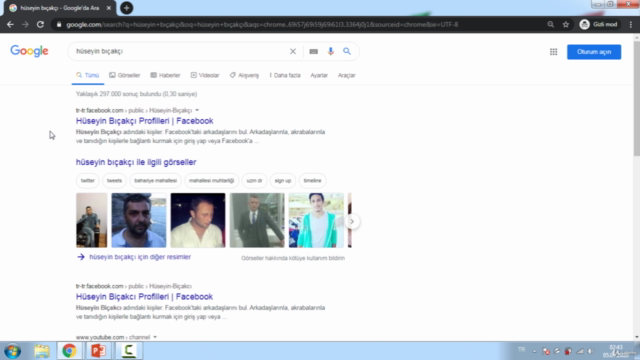Image resolution: width=640 pixels, height=360 pixels.
Task: Expand the youtube.com channel result dropdown arrow
Action: (x=155, y=337)
